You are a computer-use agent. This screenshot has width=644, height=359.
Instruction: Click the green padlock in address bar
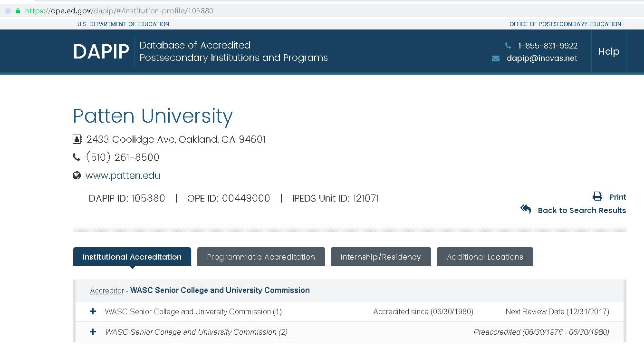coord(18,10)
